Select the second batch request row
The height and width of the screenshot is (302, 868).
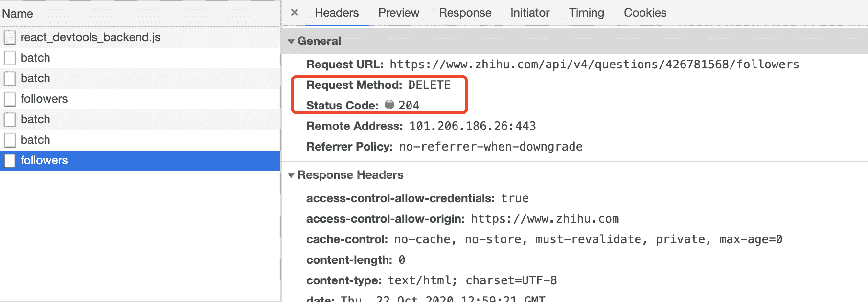[35, 78]
